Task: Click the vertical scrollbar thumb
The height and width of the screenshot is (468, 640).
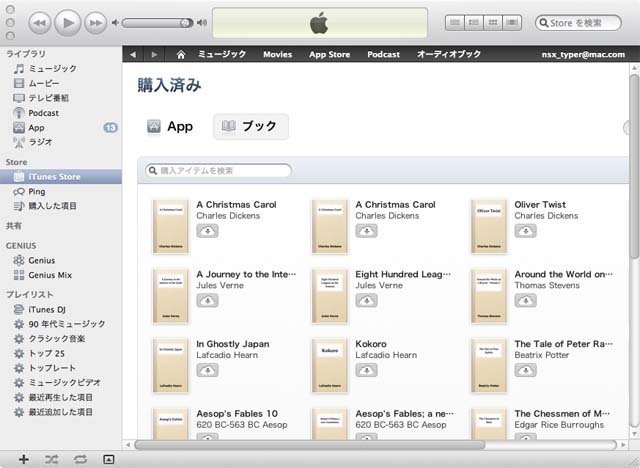Action: [634, 166]
